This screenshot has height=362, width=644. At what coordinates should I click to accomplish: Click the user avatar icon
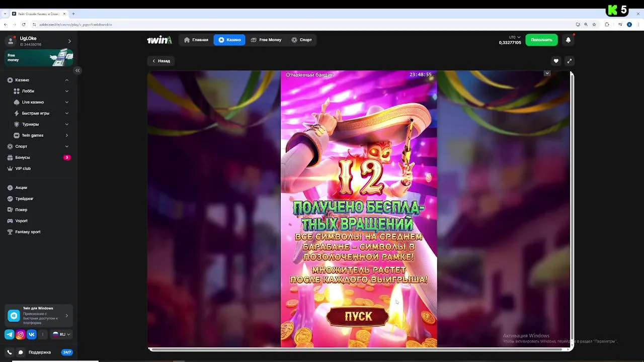[11, 41]
